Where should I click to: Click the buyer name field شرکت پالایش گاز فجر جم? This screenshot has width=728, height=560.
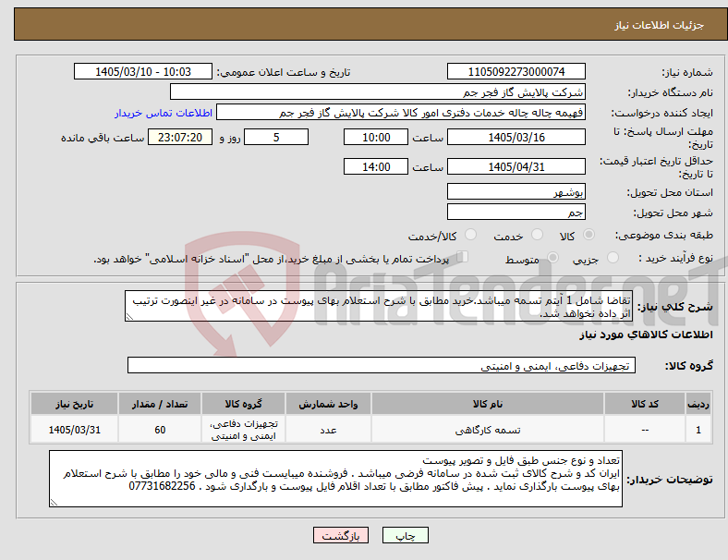(x=378, y=91)
